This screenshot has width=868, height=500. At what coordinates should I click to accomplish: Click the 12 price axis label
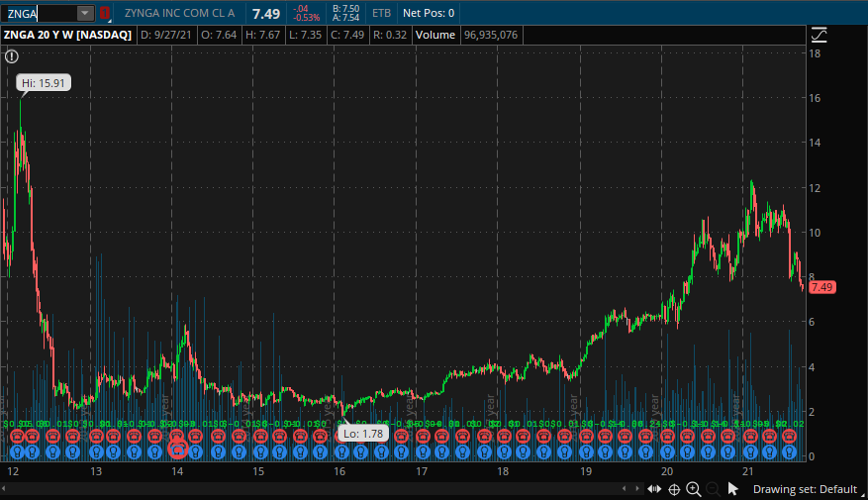click(815, 188)
